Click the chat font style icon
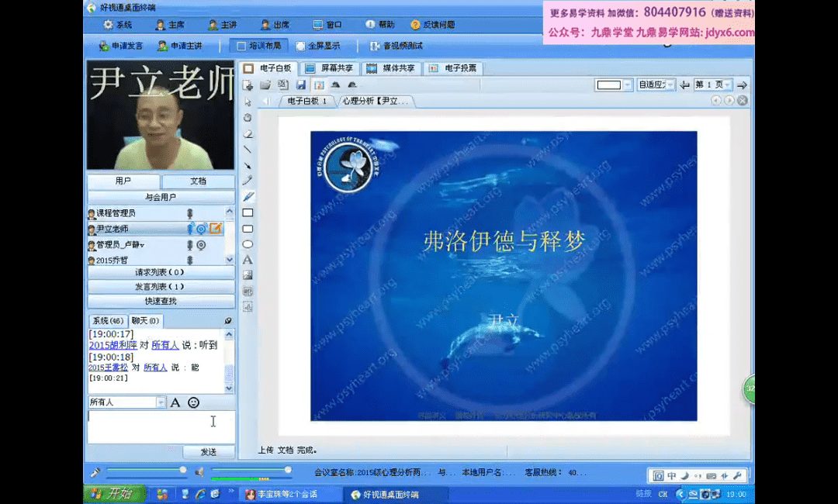The width and height of the screenshot is (838, 504). tap(175, 402)
